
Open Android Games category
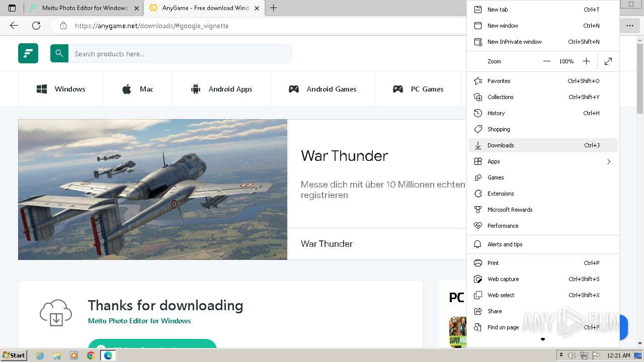[x=323, y=89]
